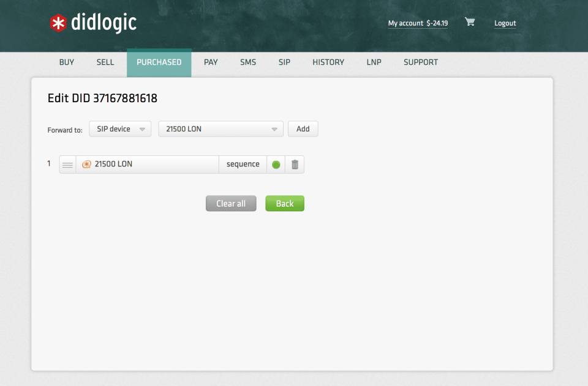Open My account showing $-24.19 balance
This screenshot has height=386, width=588.
pos(418,23)
